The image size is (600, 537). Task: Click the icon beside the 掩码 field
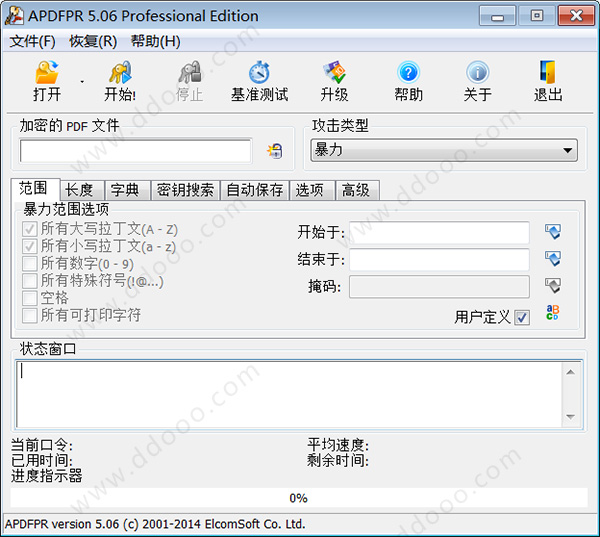pos(553,285)
